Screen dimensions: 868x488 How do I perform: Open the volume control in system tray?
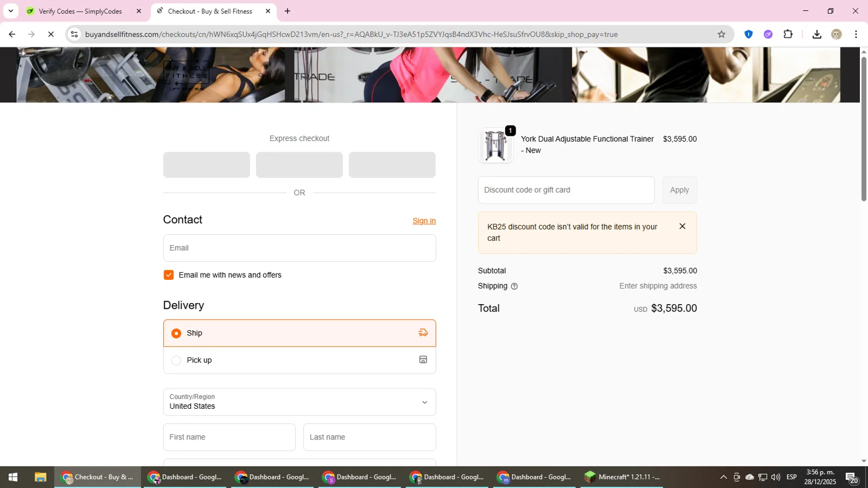click(x=775, y=477)
